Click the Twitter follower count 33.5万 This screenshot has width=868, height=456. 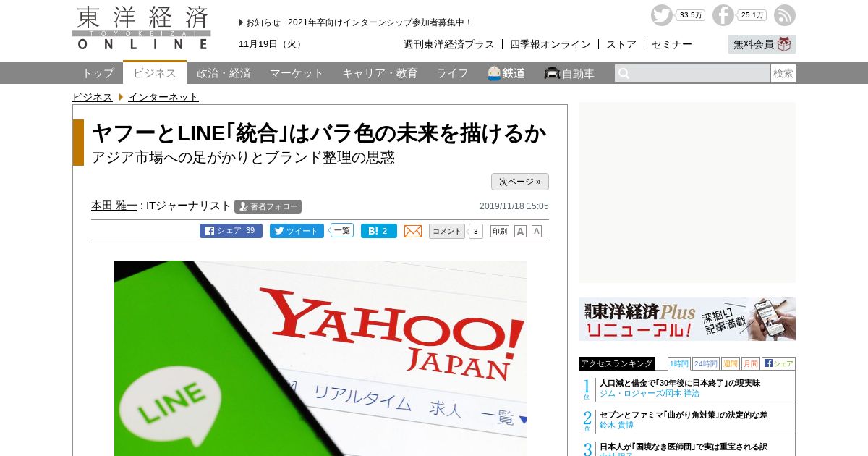pyautogui.click(x=691, y=15)
